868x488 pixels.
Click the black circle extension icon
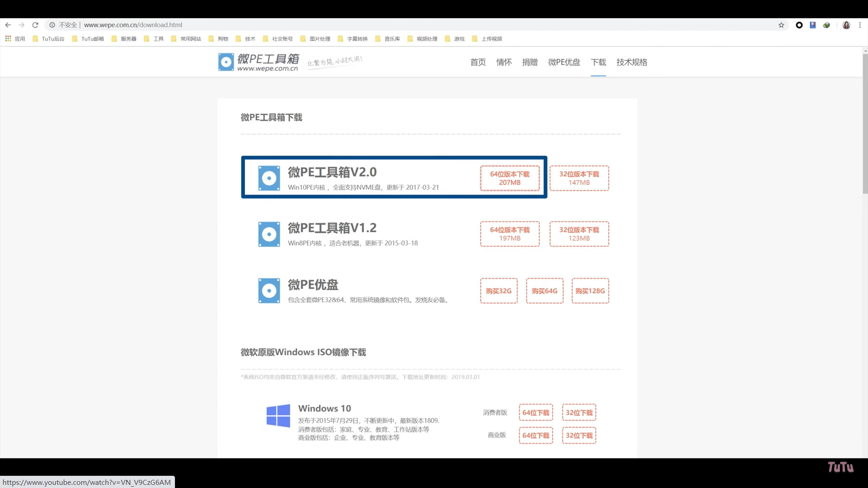(x=799, y=25)
